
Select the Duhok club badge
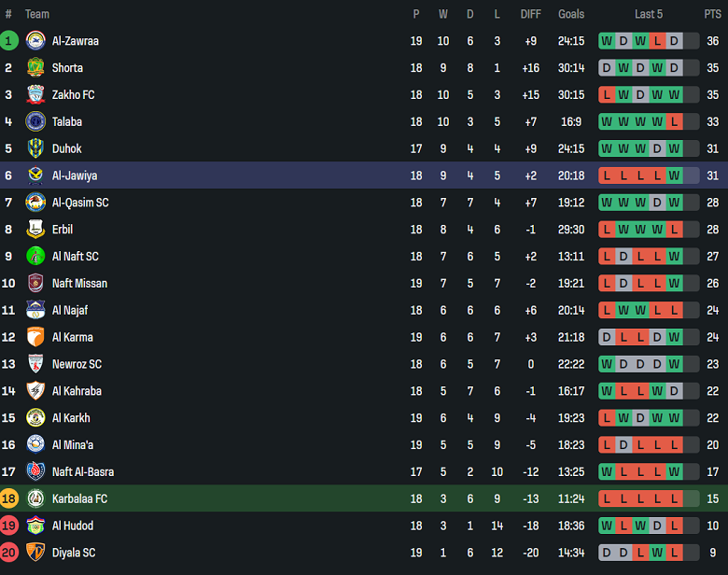[x=35, y=148]
